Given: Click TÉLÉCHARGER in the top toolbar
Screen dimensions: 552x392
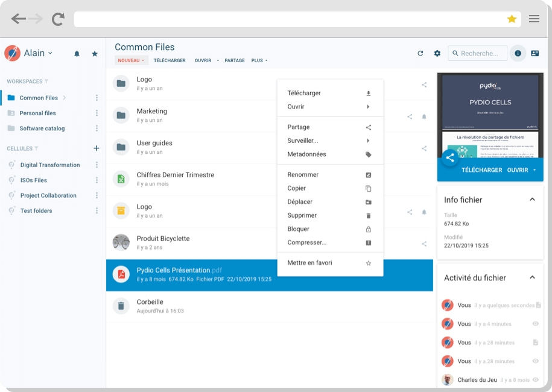Looking at the screenshot, I should pos(170,60).
